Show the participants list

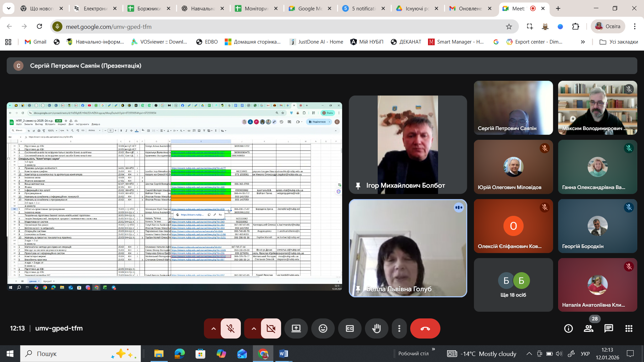[588, 328]
